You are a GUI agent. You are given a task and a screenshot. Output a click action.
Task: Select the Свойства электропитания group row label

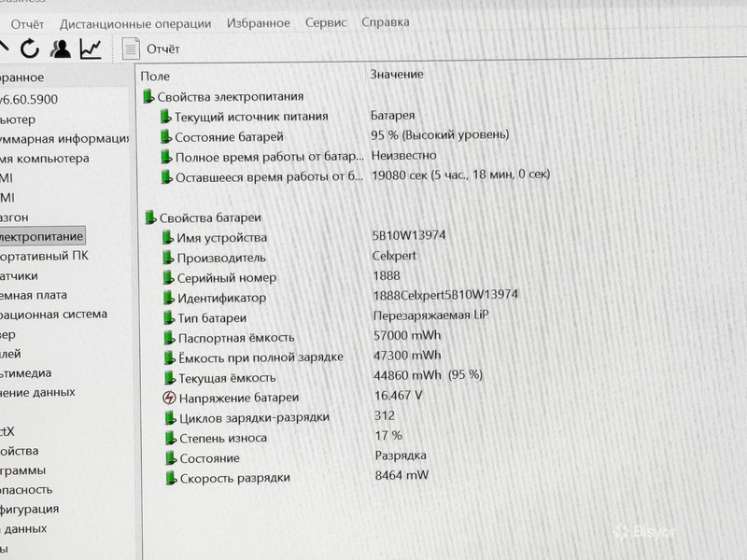coord(230,97)
